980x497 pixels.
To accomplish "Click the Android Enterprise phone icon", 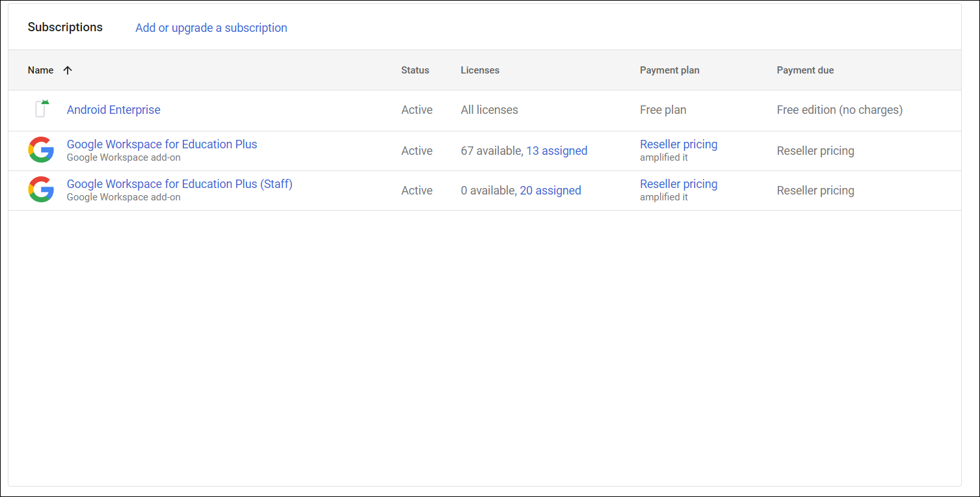I will (41, 109).
